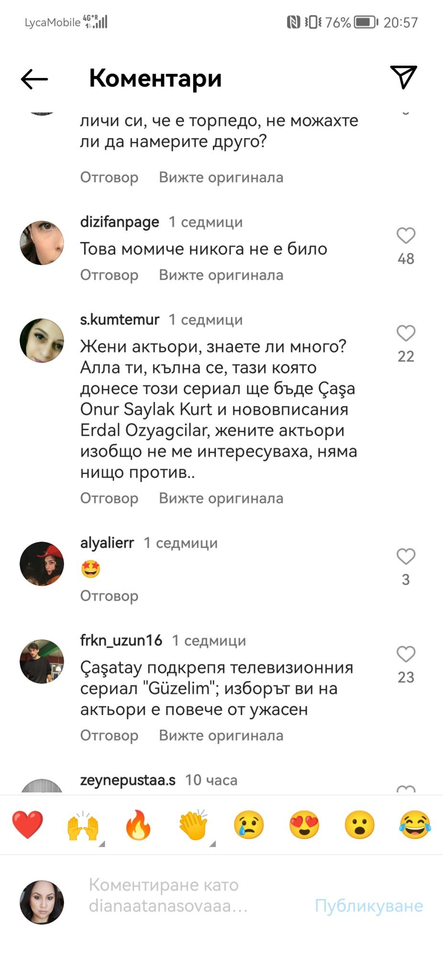Screen dimensions: 443x980
Task: Insert the surprised face emoji
Action: pos(359,824)
